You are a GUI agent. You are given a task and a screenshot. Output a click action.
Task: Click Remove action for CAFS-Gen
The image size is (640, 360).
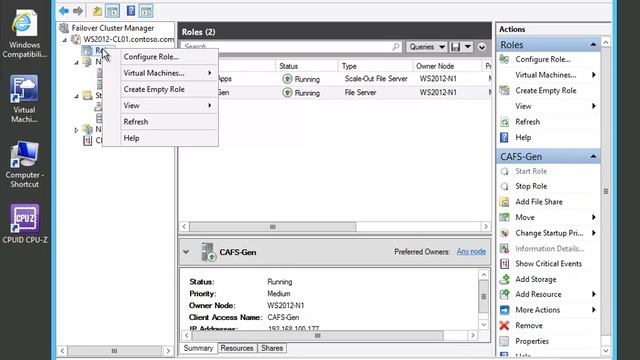[529, 326]
